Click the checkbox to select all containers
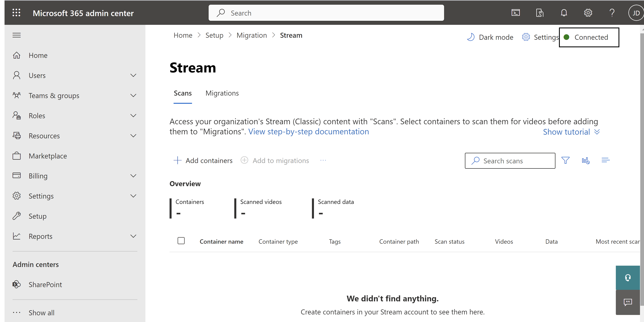The width and height of the screenshot is (644, 322). click(181, 241)
